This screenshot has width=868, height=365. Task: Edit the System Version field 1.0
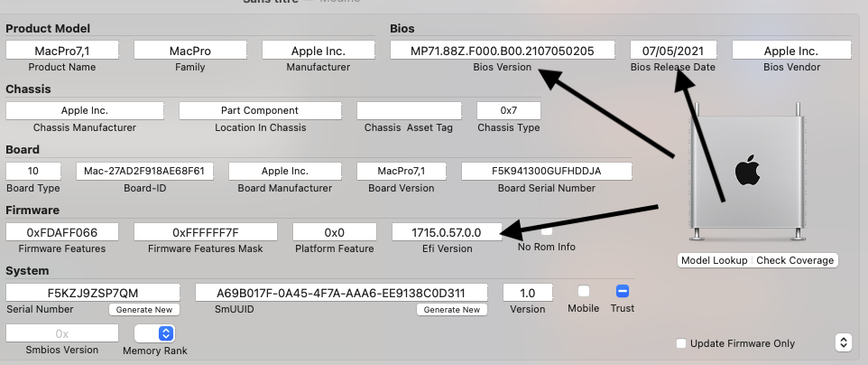tap(528, 293)
